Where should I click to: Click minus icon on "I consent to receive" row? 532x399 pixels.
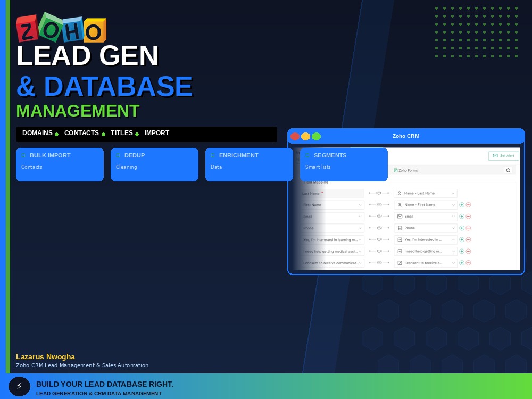click(468, 263)
